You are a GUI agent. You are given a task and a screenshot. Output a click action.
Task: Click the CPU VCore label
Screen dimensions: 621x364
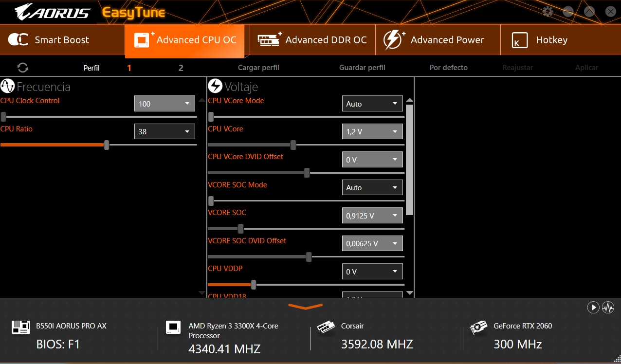225,129
